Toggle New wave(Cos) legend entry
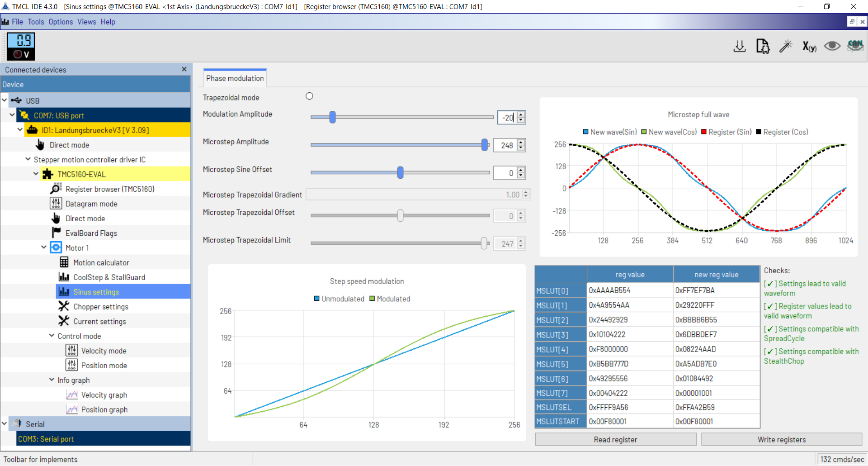Viewport: 868px width, 466px height. [669, 132]
